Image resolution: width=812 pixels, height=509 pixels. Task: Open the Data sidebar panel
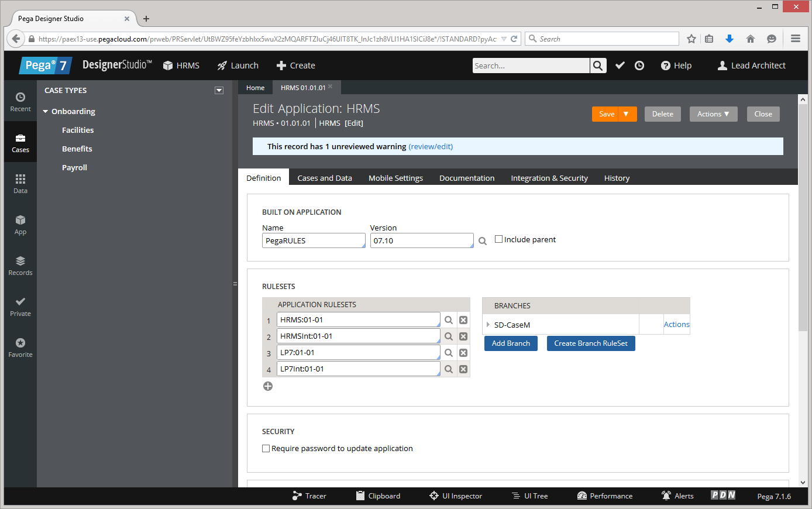click(20, 184)
